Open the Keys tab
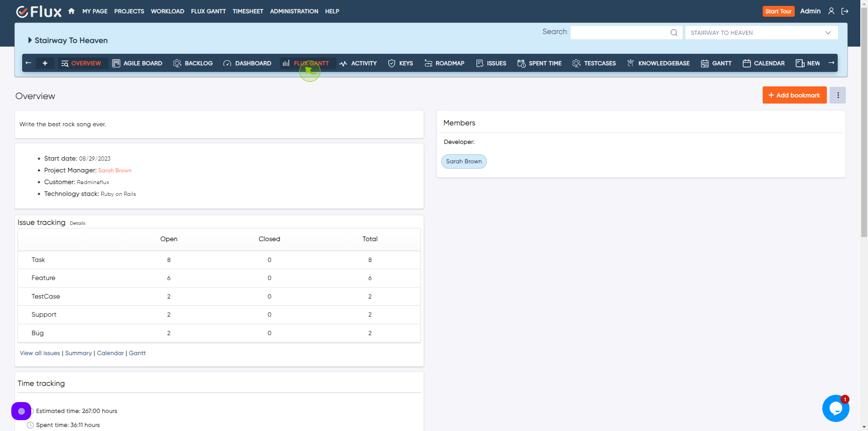 (401, 63)
